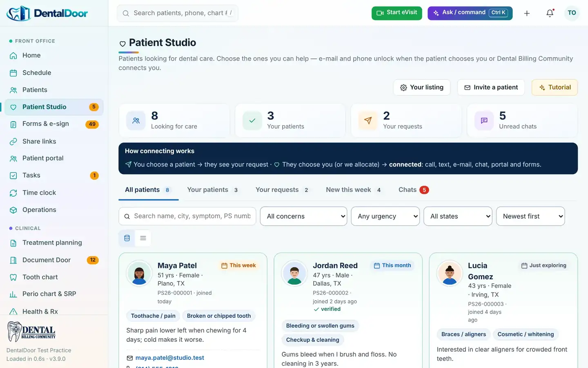The image size is (588, 368).
Task: Open the Any urgency dropdown
Action: point(385,216)
